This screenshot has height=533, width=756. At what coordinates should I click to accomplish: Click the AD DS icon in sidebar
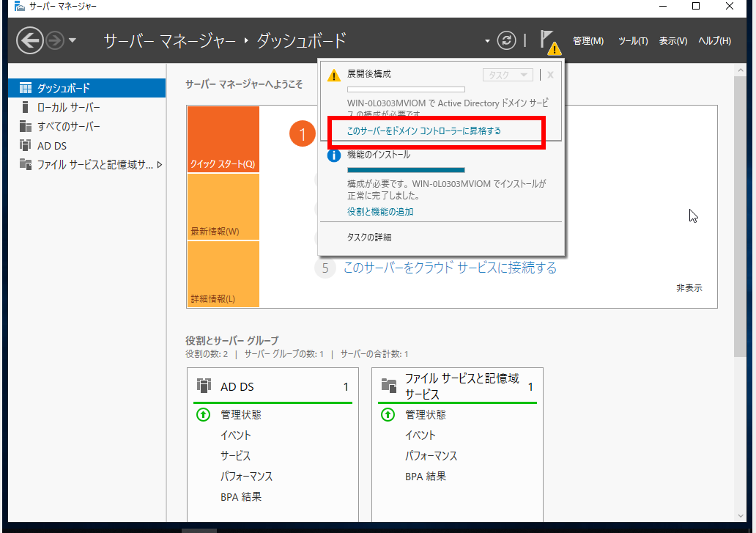point(25,145)
